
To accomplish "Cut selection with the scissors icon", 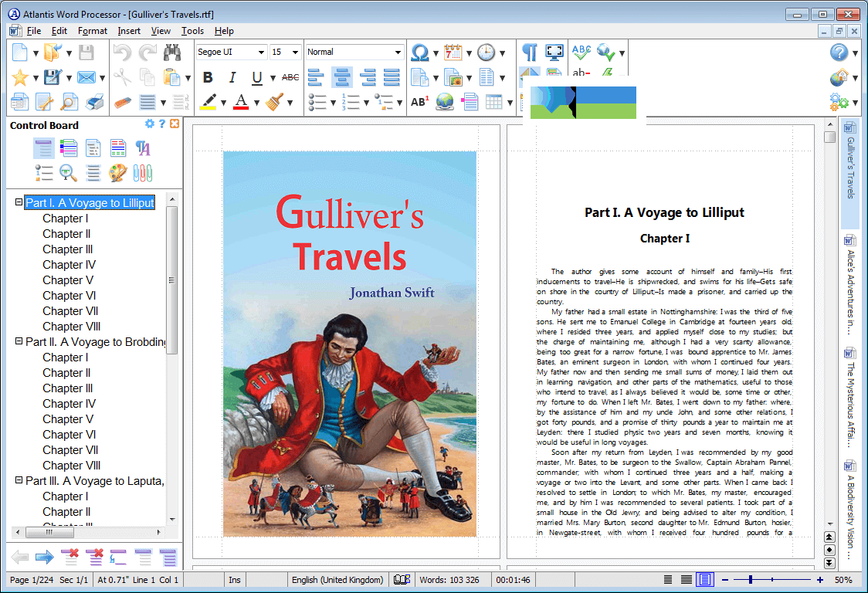I will point(122,77).
